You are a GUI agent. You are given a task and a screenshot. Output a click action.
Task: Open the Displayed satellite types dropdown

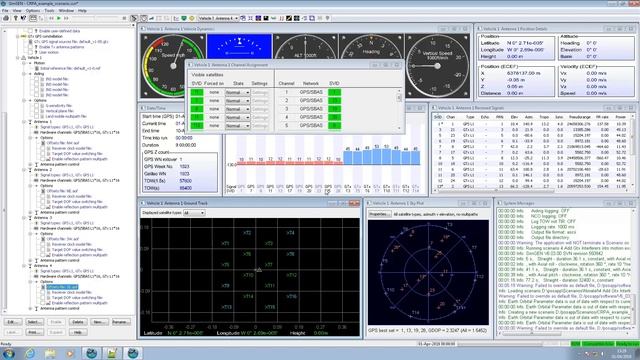[194, 213]
